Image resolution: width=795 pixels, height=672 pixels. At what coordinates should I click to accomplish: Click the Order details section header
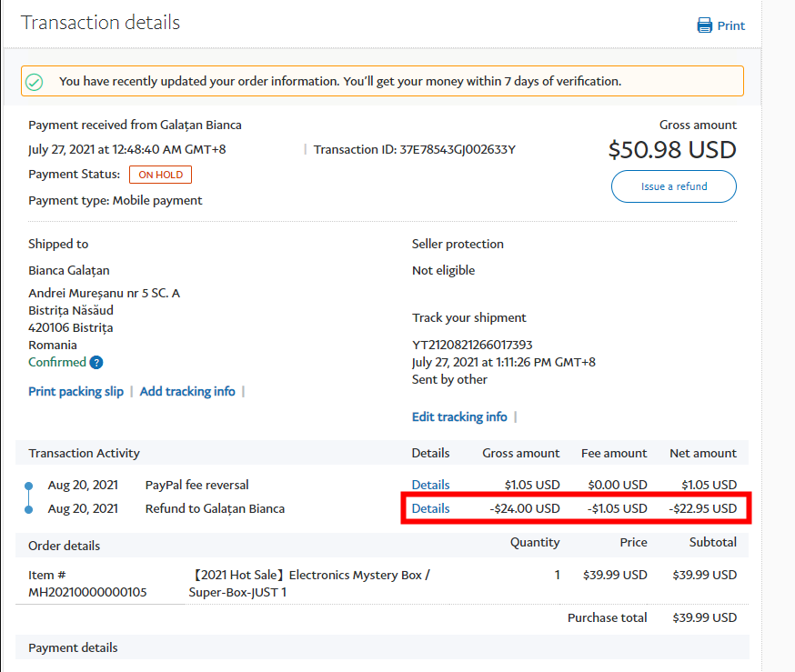click(x=64, y=546)
